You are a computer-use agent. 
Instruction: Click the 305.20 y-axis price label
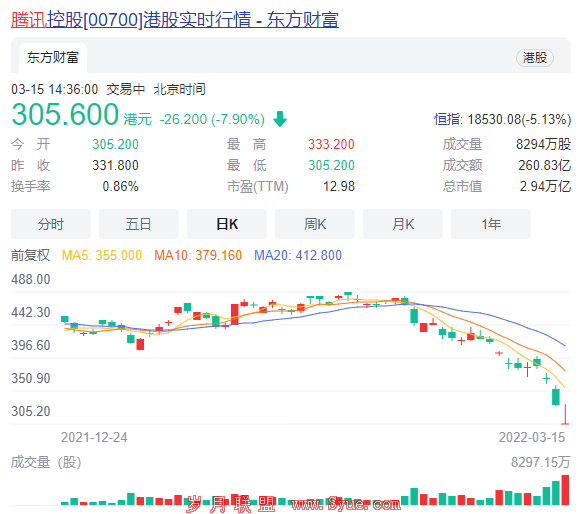click(31, 412)
